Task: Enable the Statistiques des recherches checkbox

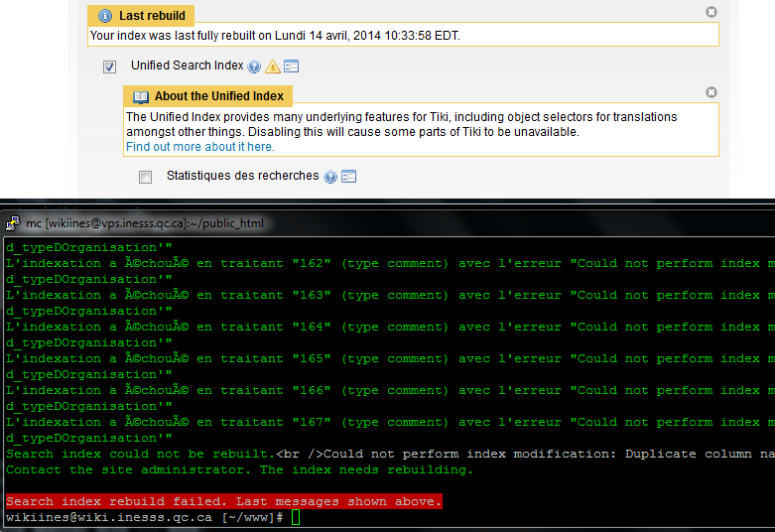Action: 145,177
